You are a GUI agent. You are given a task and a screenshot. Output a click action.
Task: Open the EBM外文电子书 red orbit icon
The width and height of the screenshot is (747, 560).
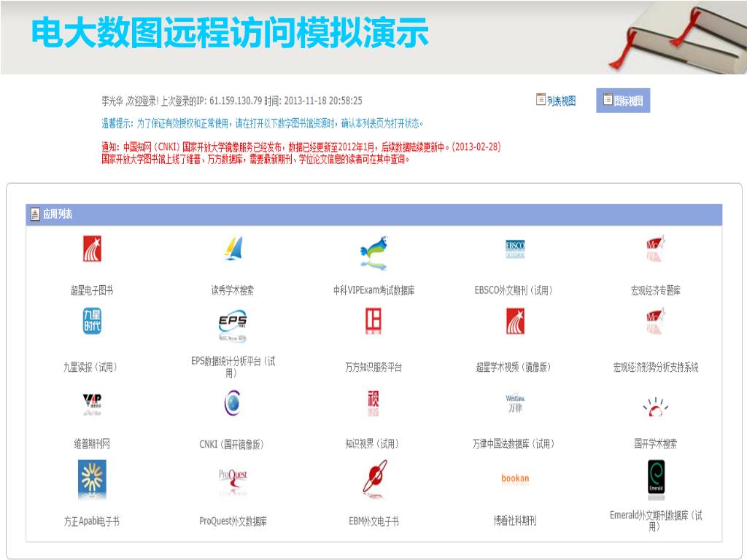374,478
